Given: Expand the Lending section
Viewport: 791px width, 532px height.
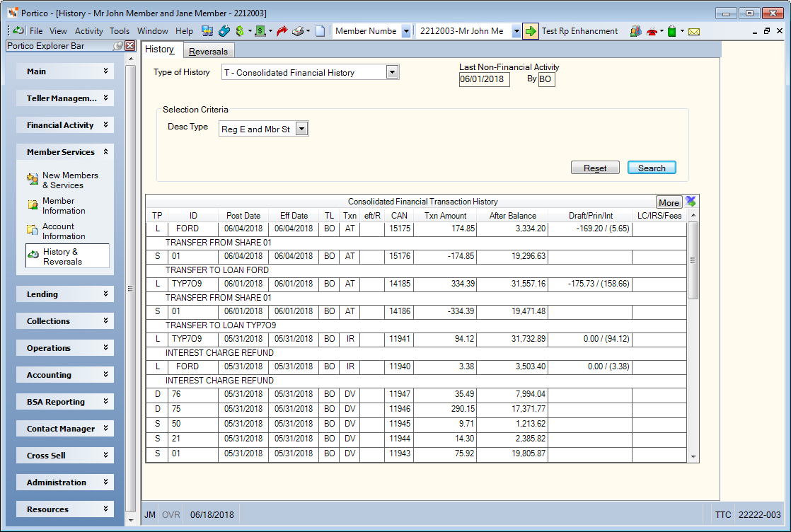Looking at the screenshot, I should click(x=64, y=294).
